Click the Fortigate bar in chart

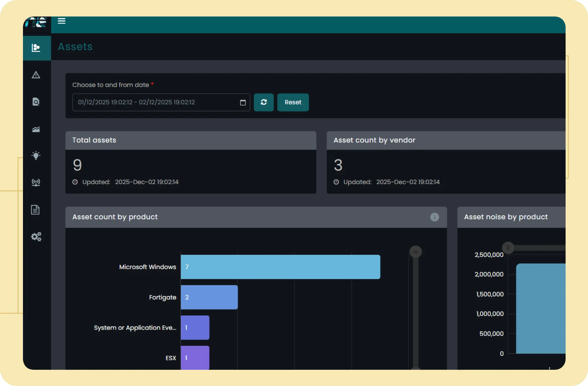209,297
